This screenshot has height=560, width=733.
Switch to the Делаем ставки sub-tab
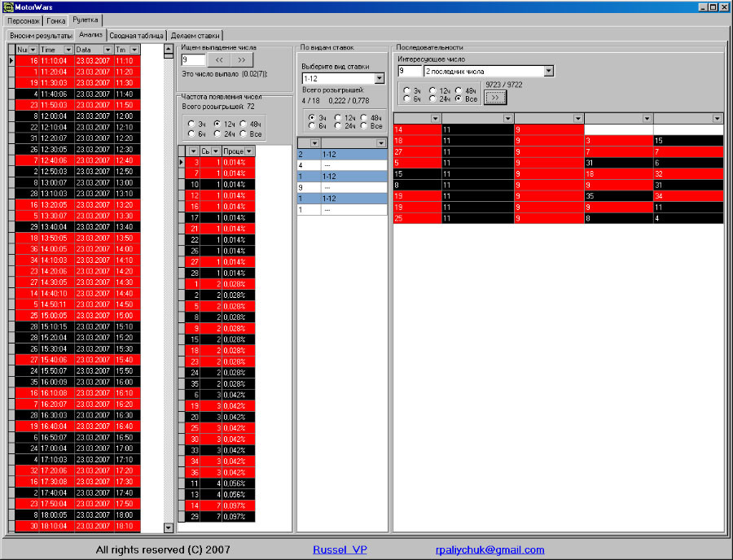tap(195, 36)
